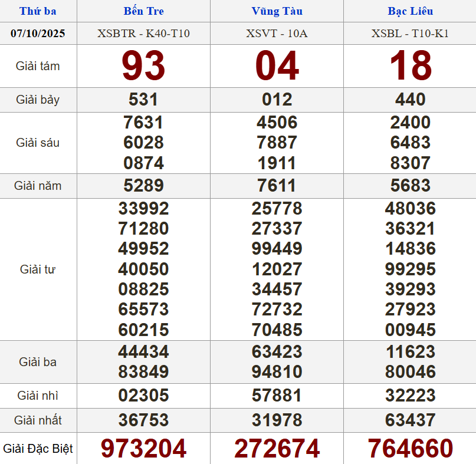Click the Giải tư row label
The width and height of the screenshot is (476, 464).
[x=38, y=269]
